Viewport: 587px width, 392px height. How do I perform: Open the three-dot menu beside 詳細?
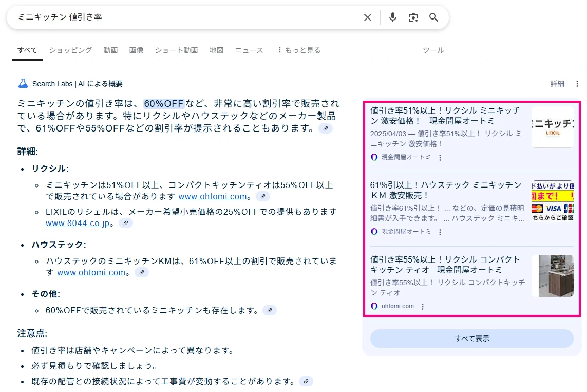(x=577, y=84)
